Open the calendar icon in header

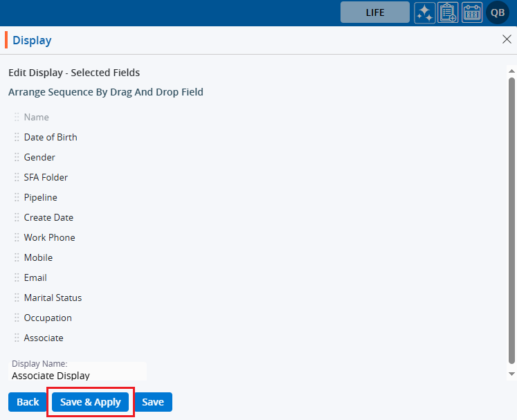pyautogui.click(x=472, y=12)
